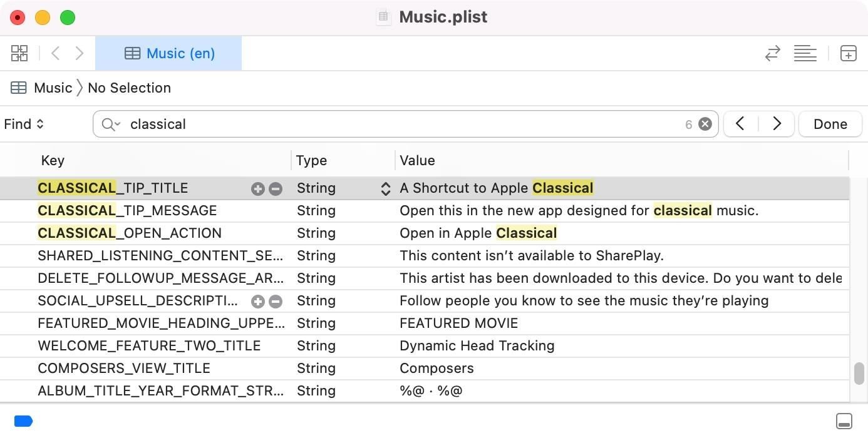
Task: Click value 'A Shortcut to Apple Classical'
Action: [x=497, y=188]
